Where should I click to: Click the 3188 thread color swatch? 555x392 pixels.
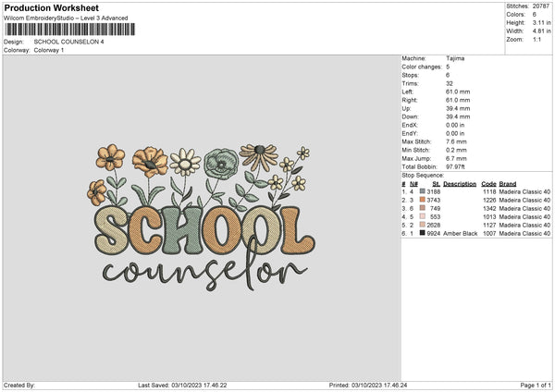click(423, 191)
